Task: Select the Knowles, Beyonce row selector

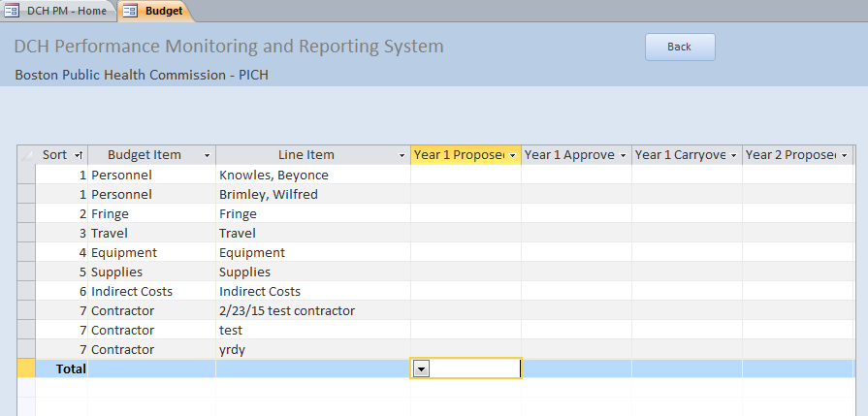Action: pos(26,175)
